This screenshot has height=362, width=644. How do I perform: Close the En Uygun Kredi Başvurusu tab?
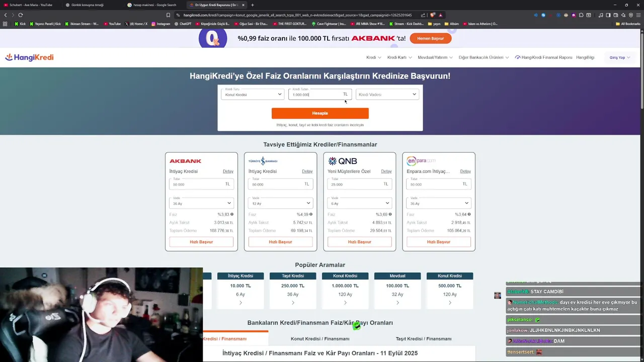(x=244, y=5)
